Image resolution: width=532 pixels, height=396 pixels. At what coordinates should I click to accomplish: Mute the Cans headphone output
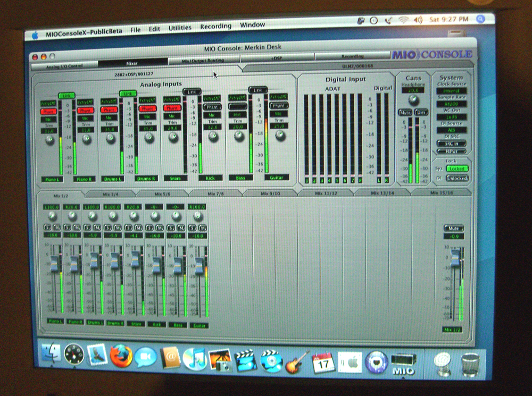(405, 112)
